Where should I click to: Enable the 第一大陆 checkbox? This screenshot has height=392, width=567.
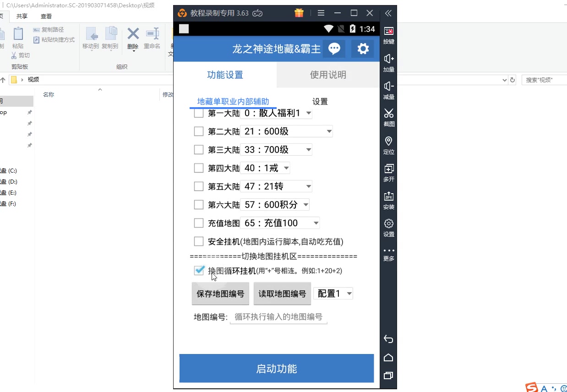click(199, 113)
